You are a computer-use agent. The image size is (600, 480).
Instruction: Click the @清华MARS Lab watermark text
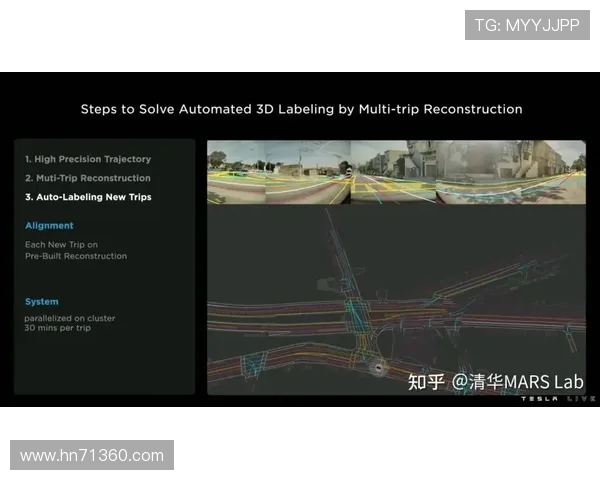[x=517, y=382]
